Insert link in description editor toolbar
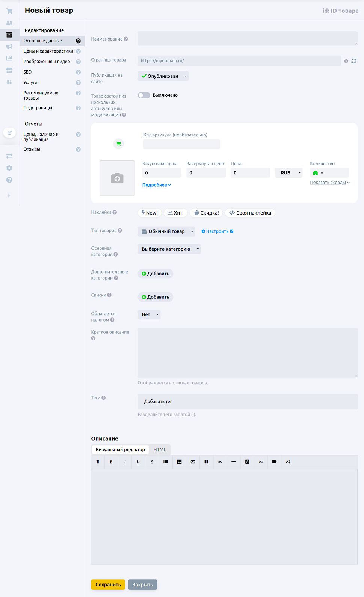This screenshot has height=597, width=364. pyautogui.click(x=220, y=462)
